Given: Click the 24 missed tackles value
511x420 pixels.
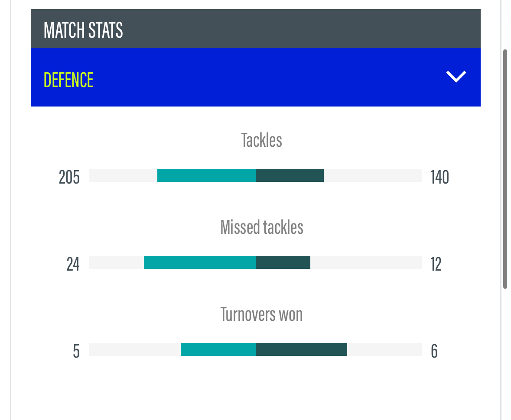Looking at the screenshot, I should 73,264.
